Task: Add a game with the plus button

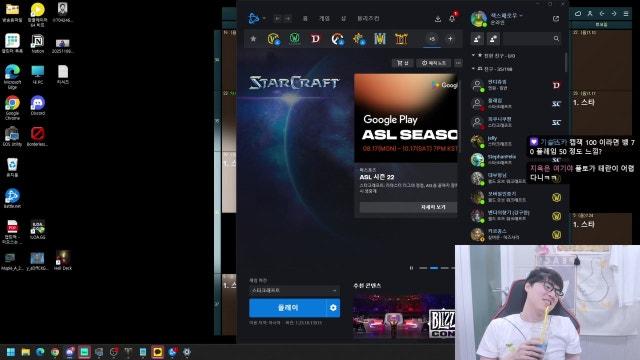Action: (x=450, y=39)
